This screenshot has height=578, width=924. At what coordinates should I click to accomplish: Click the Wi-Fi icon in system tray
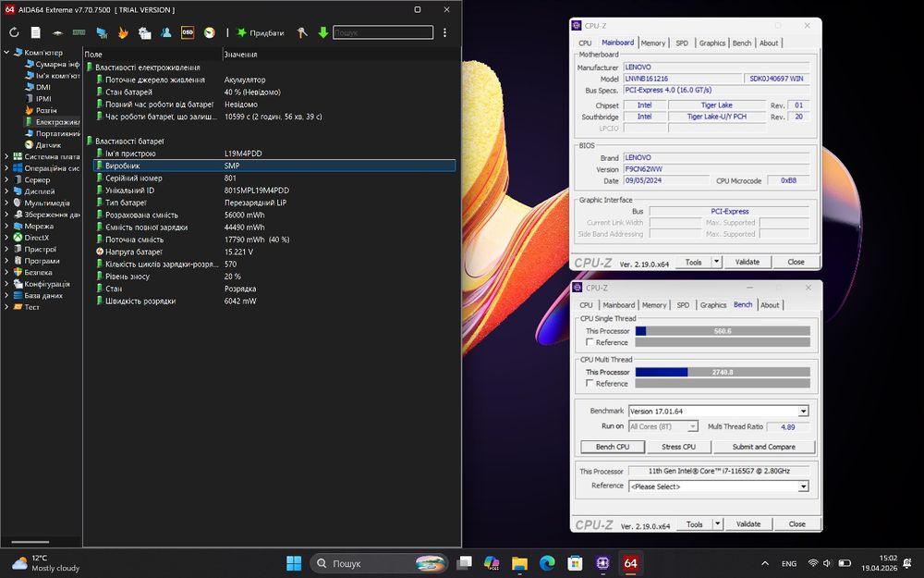click(813, 563)
